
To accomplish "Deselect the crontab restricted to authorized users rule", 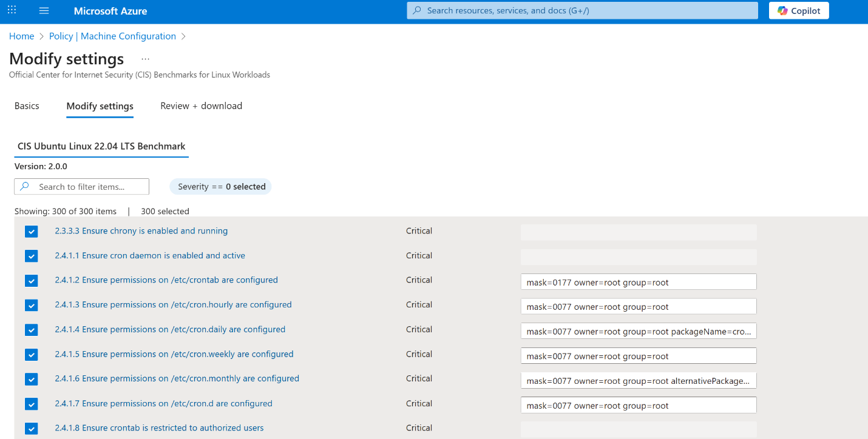I will [x=31, y=428].
